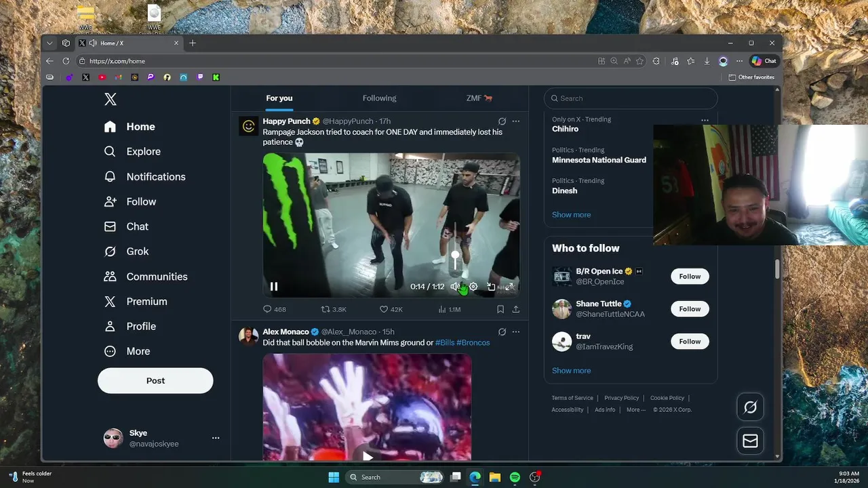
Task: Open floating Grok button
Action: coord(750,407)
